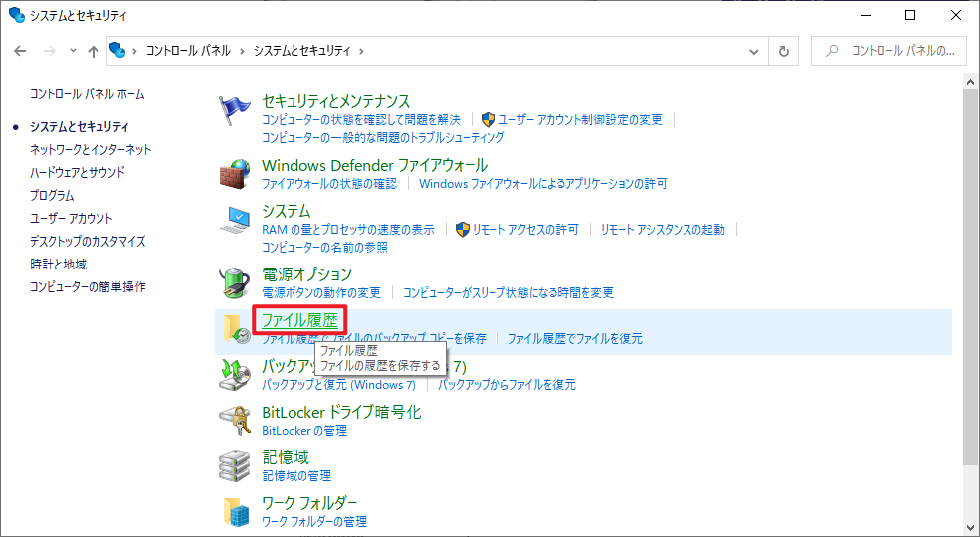Open デスクトップのカスタマイズ category
980x537 pixels.
[88, 241]
